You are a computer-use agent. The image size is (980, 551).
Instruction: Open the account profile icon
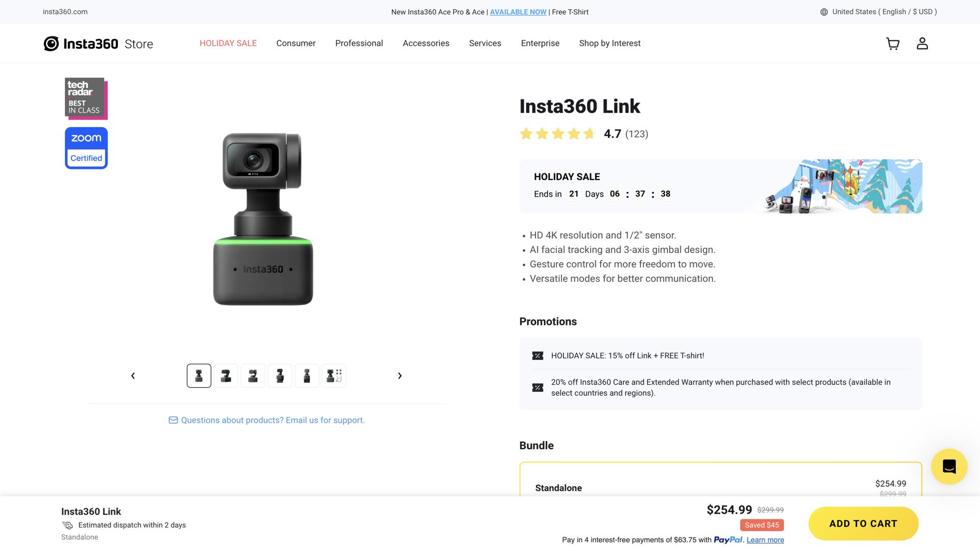tap(922, 44)
